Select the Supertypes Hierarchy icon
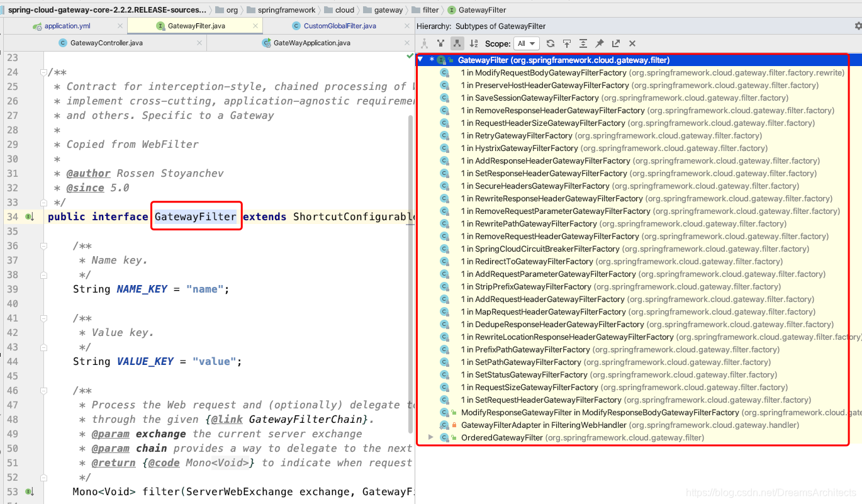This screenshot has width=862, height=504. tap(440, 43)
